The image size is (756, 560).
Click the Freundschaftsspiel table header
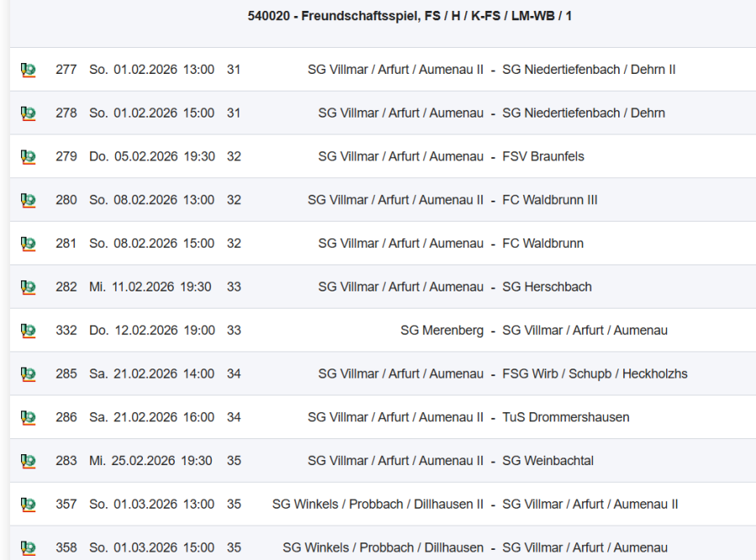[410, 16]
